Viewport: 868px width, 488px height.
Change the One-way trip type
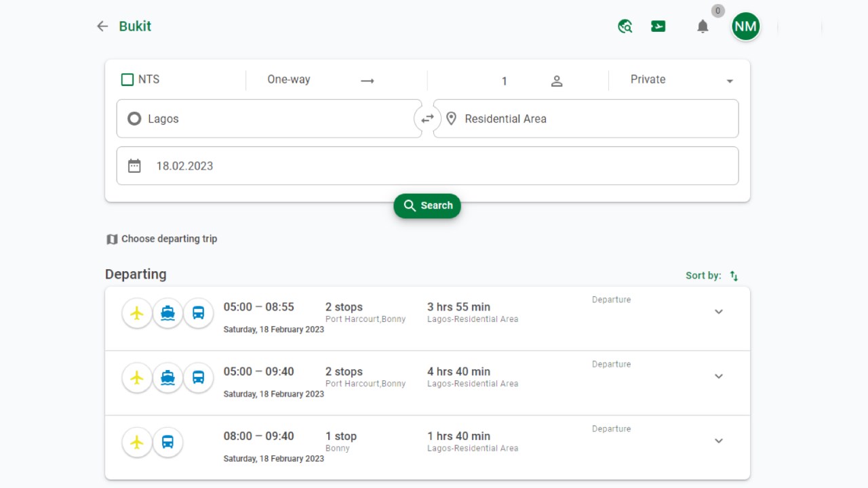(289, 79)
